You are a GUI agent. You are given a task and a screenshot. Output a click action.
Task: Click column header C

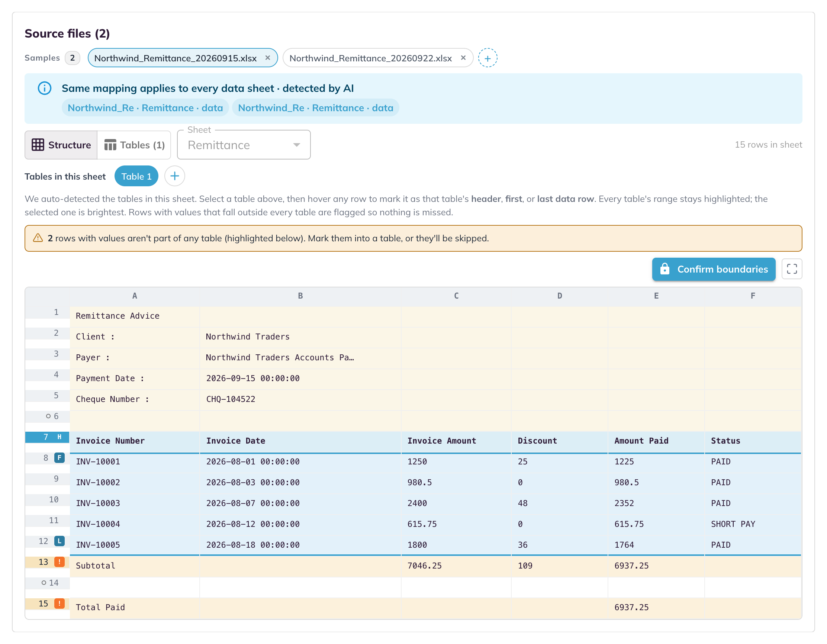pos(456,296)
